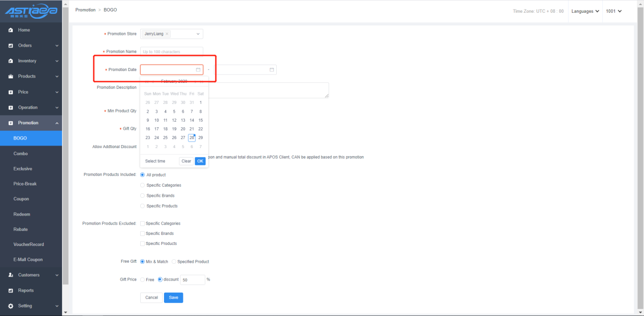Pick day 14 in the calendar
Screen dimensions: 644x316
(191, 120)
